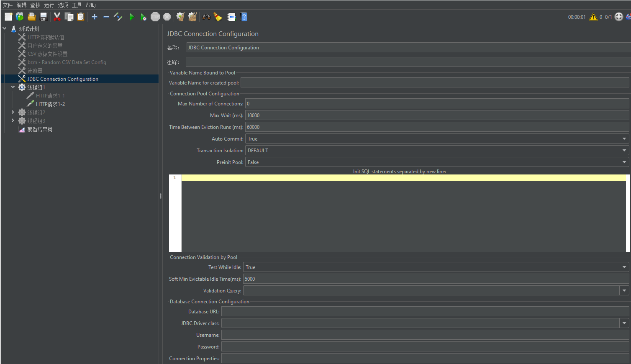Open the 查找 menu
Image resolution: width=631 pixels, height=364 pixels.
click(x=36, y=5)
